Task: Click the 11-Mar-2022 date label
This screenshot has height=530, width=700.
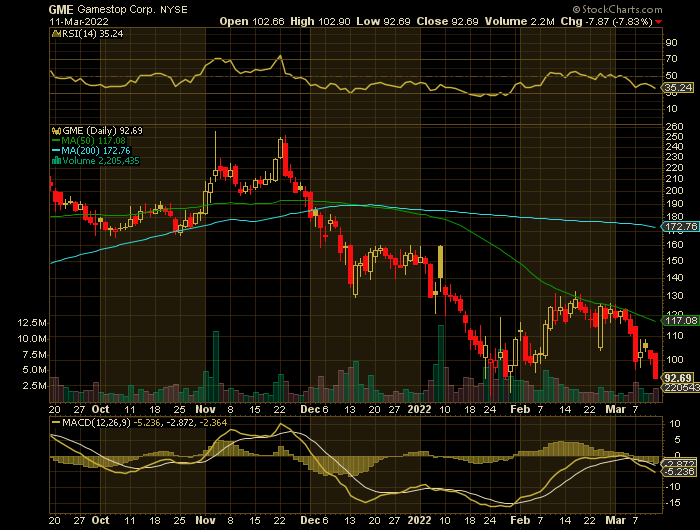Action: pyautogui.click(x=79, y=21)
